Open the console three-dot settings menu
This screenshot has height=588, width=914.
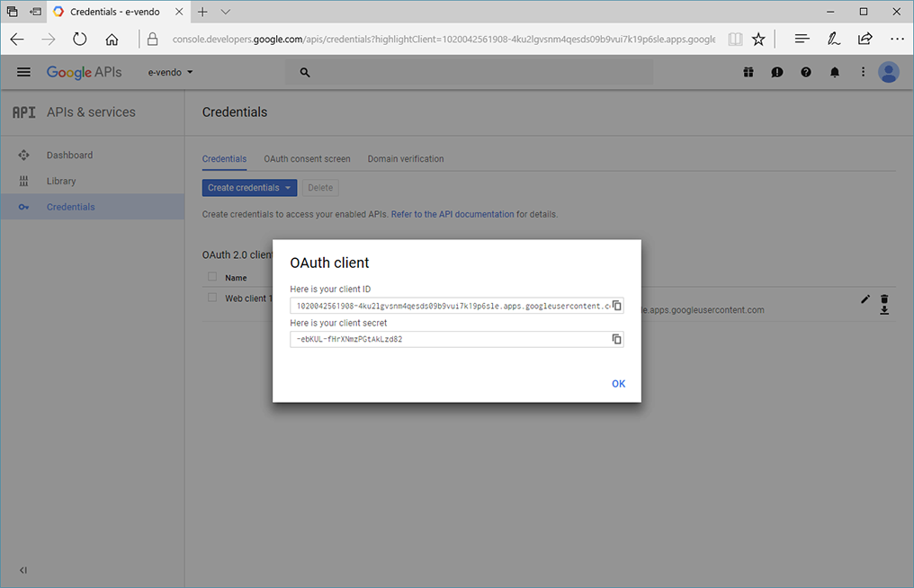(864, 72)
